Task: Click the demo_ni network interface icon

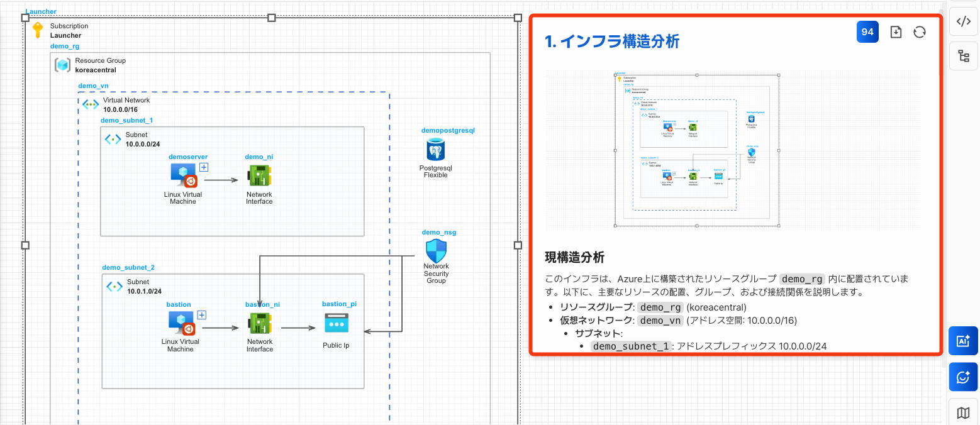Action: pyautogui.click(x=259, y=177)
